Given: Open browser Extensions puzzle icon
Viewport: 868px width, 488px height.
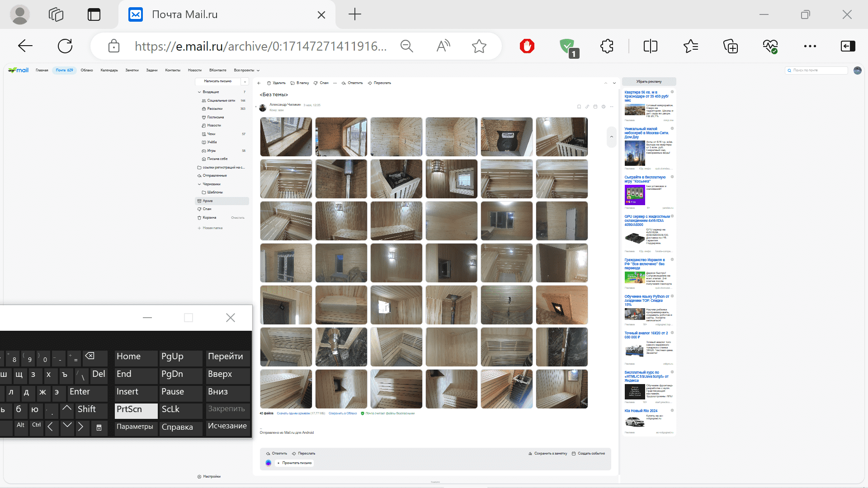Looking at the screenshot, I should [607, 46].
